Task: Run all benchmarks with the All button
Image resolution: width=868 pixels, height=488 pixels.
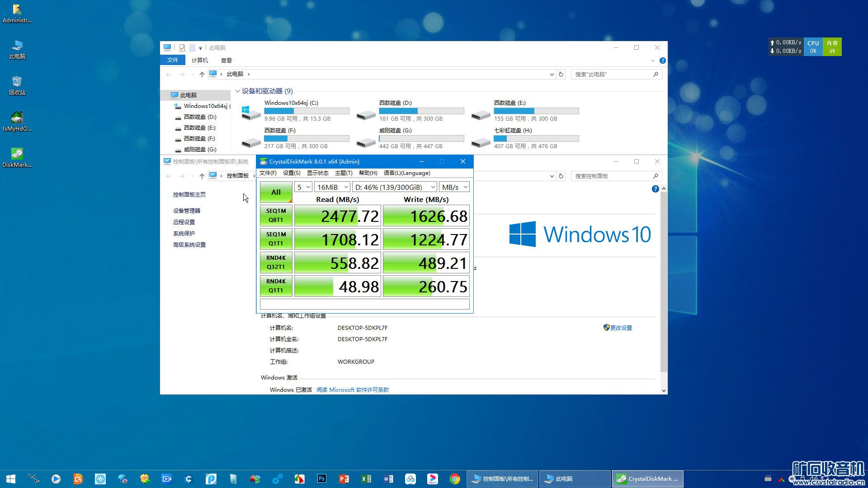Action: point(276,192)
